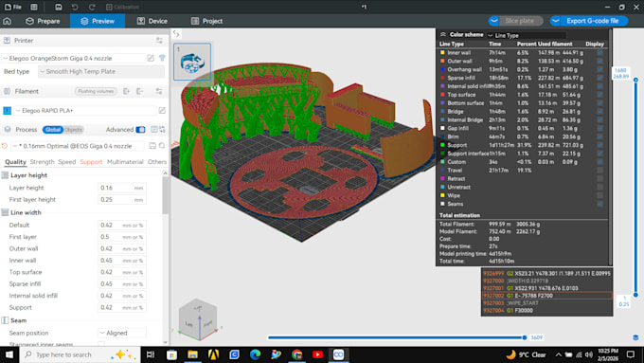644x363 pixels.
Task: Open Elegoo RAPID PLA+ filament dropdown
Action: coord(85,111)
